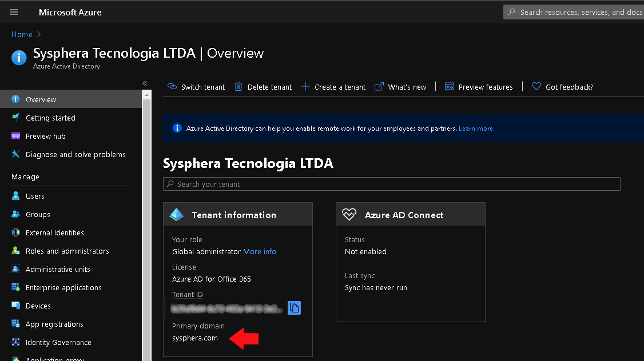Click the Users person icon
Screen dimensions: 644x361
tap(15, 196)
